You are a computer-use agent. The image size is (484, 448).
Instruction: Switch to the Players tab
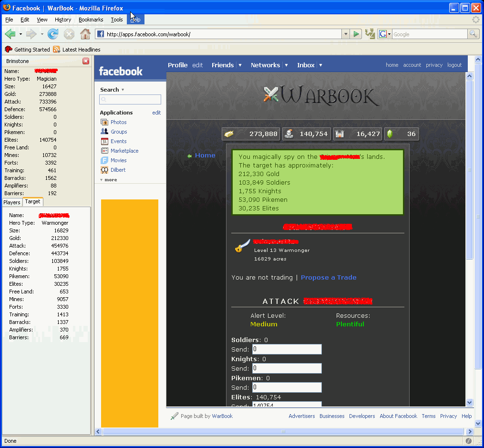[x=12, y=202]
